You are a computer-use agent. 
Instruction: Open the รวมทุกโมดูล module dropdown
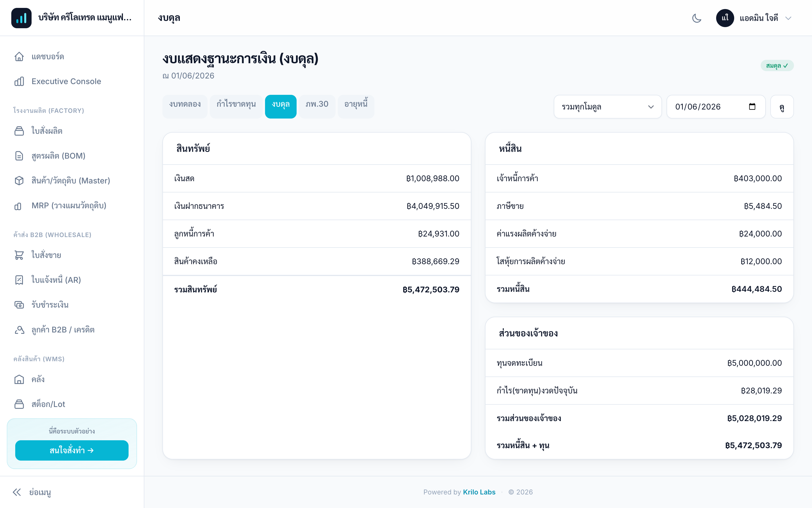click(607, 107)
